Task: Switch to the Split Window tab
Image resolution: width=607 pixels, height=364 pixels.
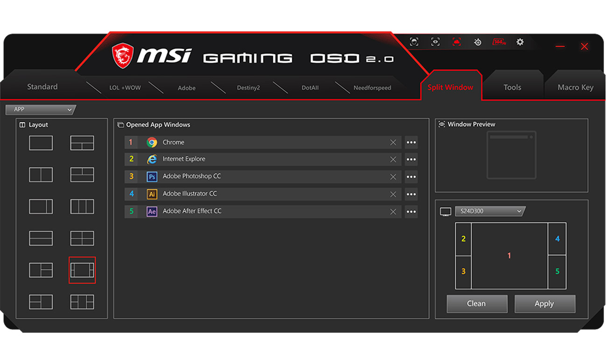Action: [x=450, y=87]
